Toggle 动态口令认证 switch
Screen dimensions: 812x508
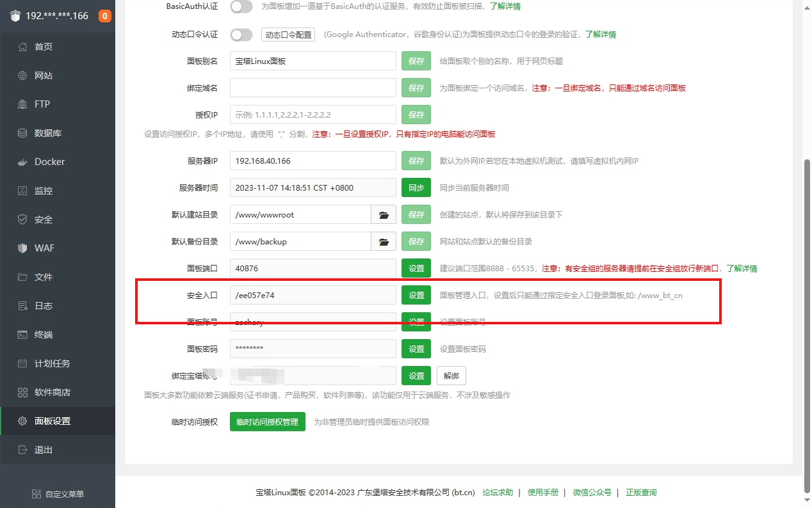(241, 35)
